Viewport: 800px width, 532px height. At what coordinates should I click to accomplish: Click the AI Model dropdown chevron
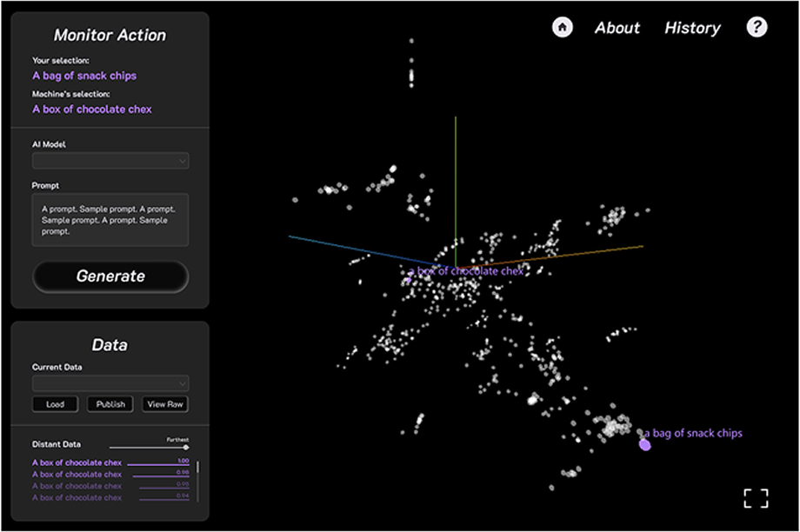point(182,161)
